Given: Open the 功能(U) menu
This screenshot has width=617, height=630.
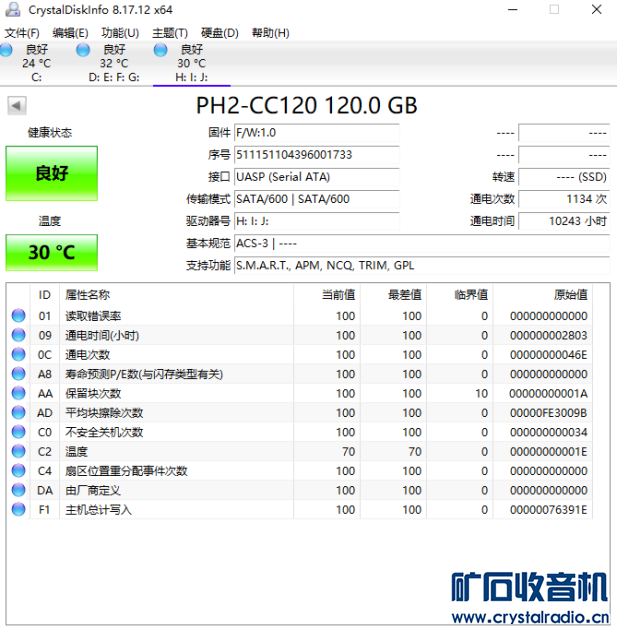Looking at the screenshot, I should (x=120, y=33).
